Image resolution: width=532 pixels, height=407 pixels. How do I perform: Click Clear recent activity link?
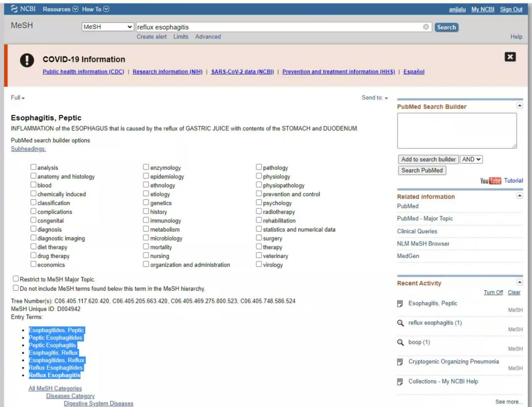click(514, 292)
